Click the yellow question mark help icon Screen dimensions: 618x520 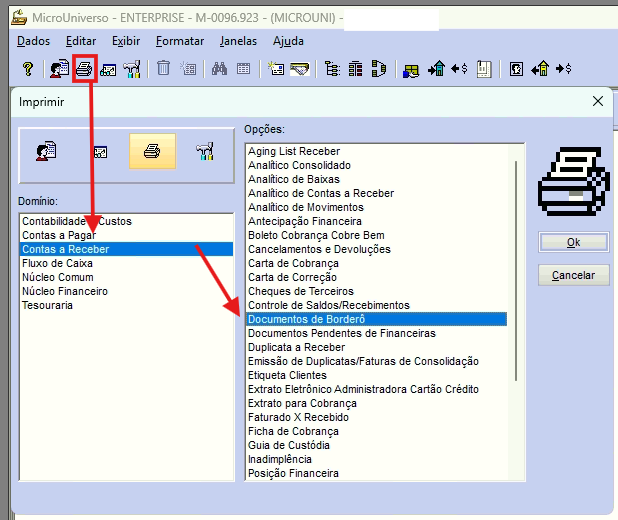click(x=28, y=69)
